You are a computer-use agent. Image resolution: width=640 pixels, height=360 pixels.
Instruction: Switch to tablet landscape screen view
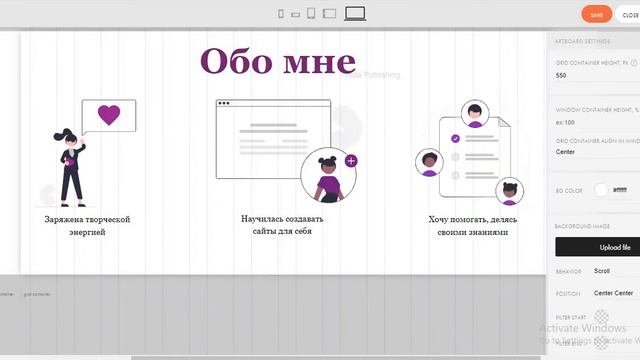(x=329, y=14)
